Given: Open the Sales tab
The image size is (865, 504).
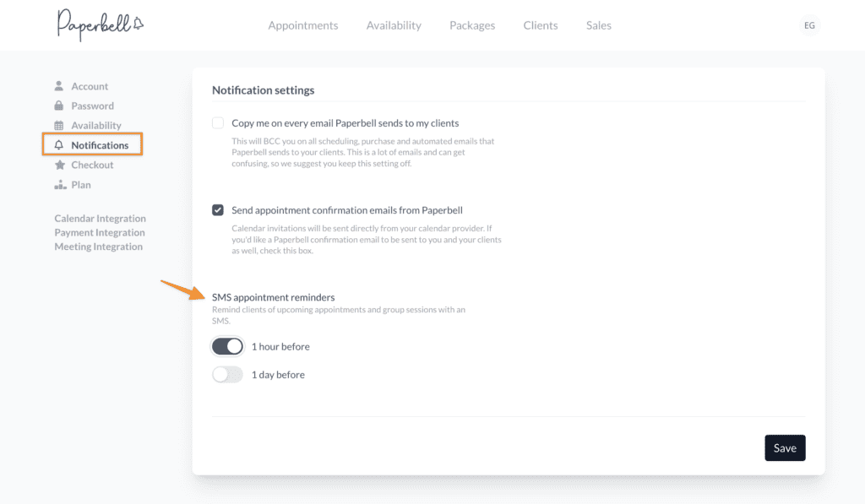Looking at the screenshot, I should 599,25.
